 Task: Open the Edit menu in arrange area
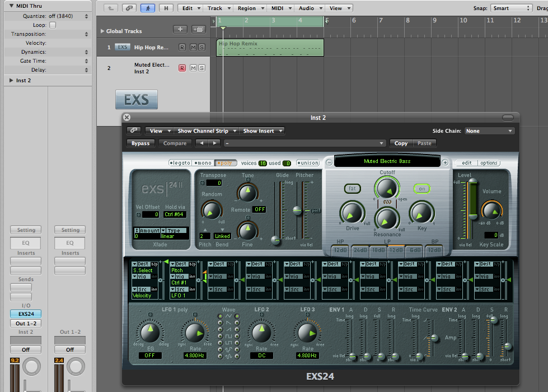(191, 8)
